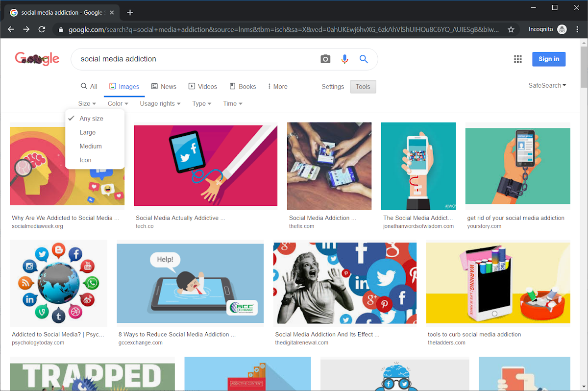This screenshot has width=588, height=391.
Task: Click the theladders.com source text
Action: (x=446, y=343)
